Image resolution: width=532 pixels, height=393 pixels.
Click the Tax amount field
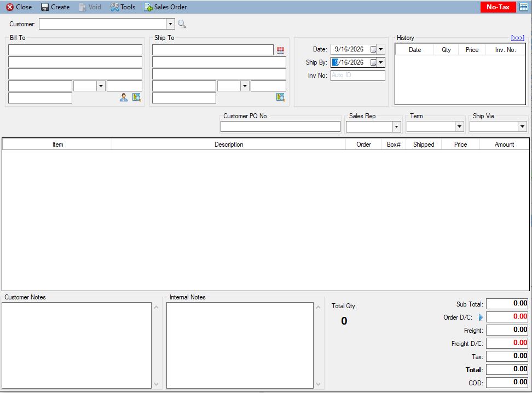point(507,356)
